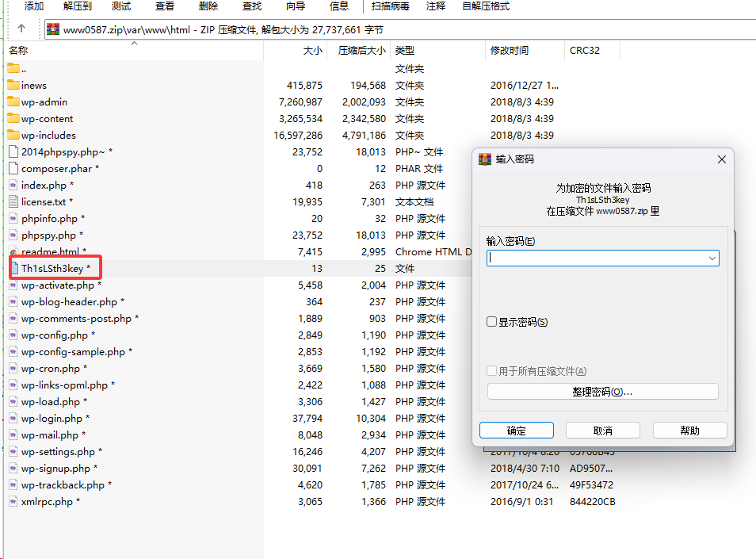Close the 输入密码 dialog
This screenshot has width=756, height=559.
(x=721, y=159)
